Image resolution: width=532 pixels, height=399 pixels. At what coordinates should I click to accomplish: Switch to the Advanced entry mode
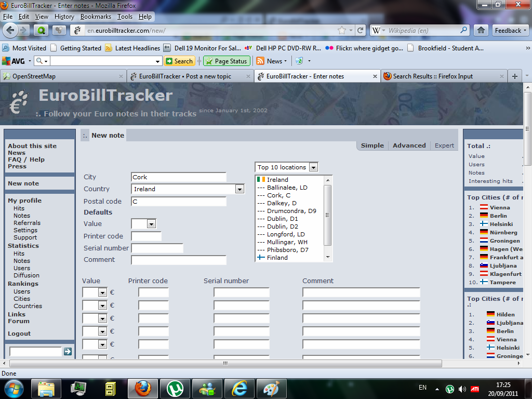pyautogui.click(x=409, y=145)
